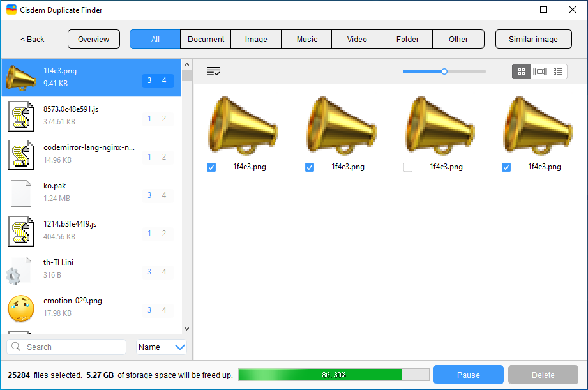The height and width of the screenshot is (390, 588).
Task: Click the fourth 1f4e3.png megaphone thumbnail
Action: 538,126
